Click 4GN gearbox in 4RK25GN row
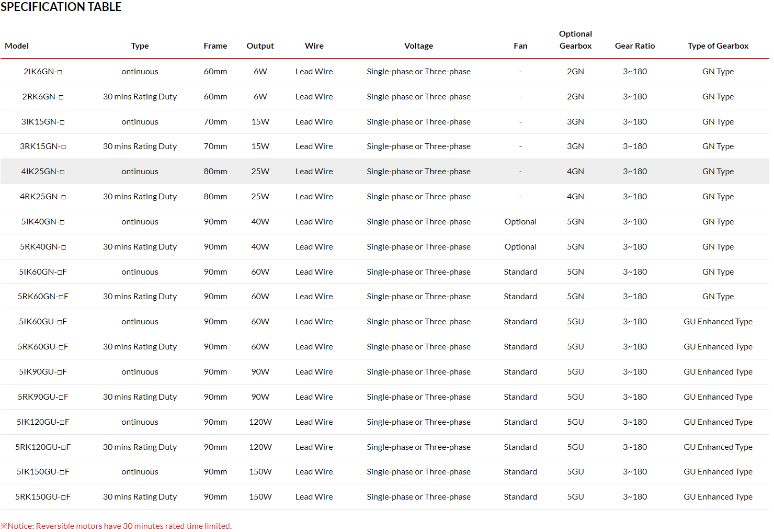Screen dimensions: 774x532 click(x=575, y=197)
